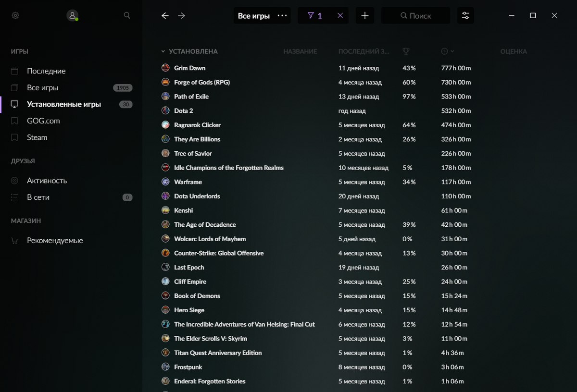The height and width of the screenshot is (392, 577).
Task: Sort by Название column header
Action: point(300,51)
